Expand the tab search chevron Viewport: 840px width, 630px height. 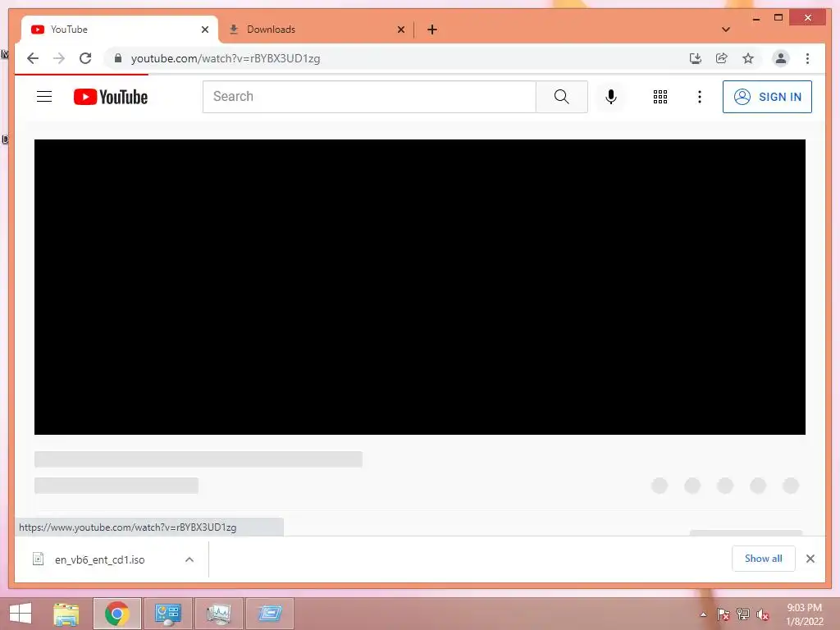point(725,30)
